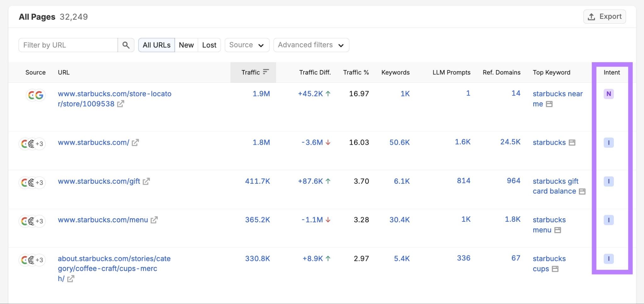Click the 964 Ref. Domains value
The width and height of the screenshot is (644, 304).
click(x=514, y=181)
